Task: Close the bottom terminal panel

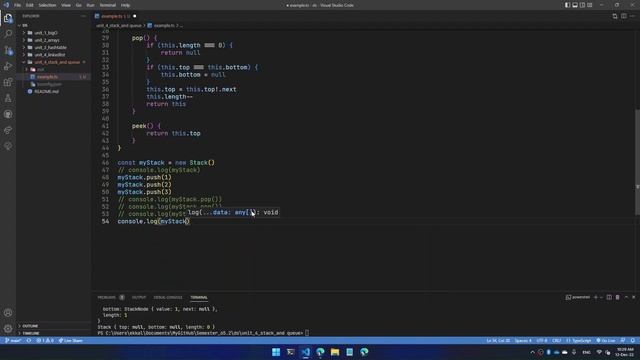Action: tap(633, 297)
